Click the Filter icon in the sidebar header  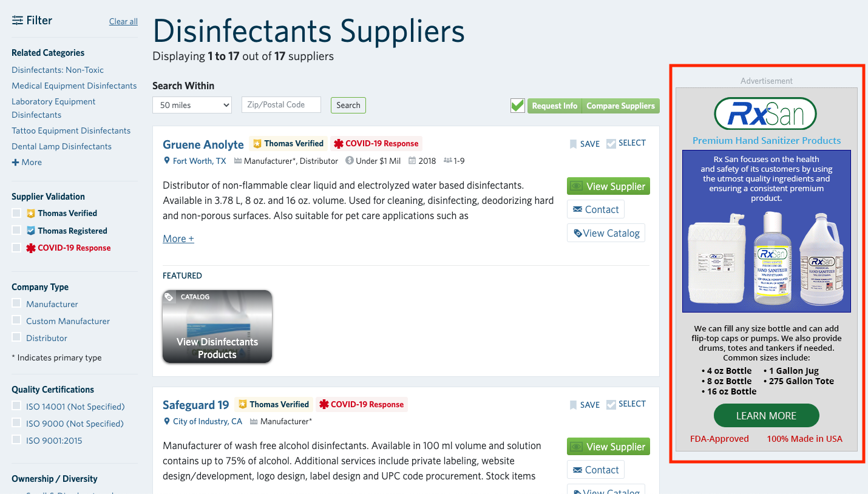(15, 20)
